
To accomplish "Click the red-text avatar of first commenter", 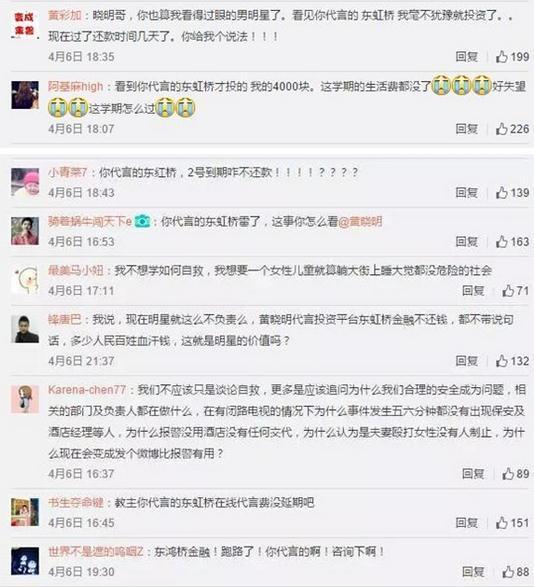I will coord(25,24).
